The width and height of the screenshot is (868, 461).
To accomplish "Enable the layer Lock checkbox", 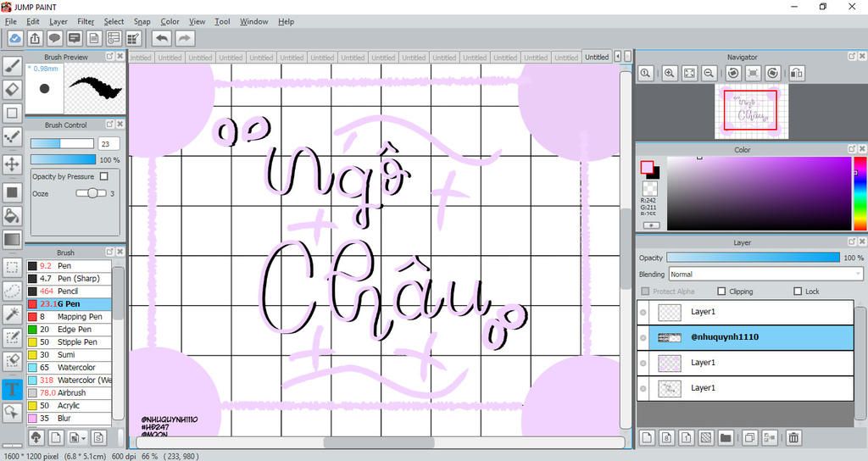I will pyautogui.click(x=798, y=292).
